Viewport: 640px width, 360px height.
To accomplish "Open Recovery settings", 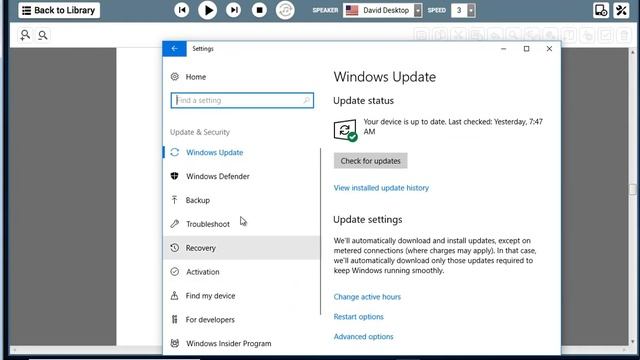I will coord(241,248).
